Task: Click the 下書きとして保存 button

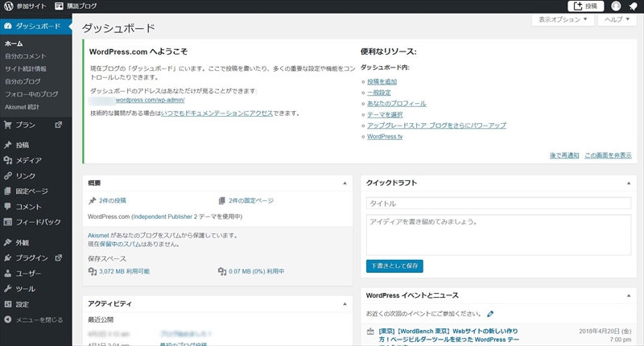Action: (x=394, y=266)
